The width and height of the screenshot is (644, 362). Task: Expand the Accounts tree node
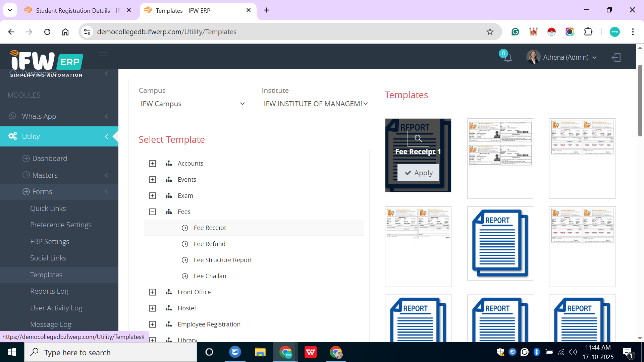(153, 164)
